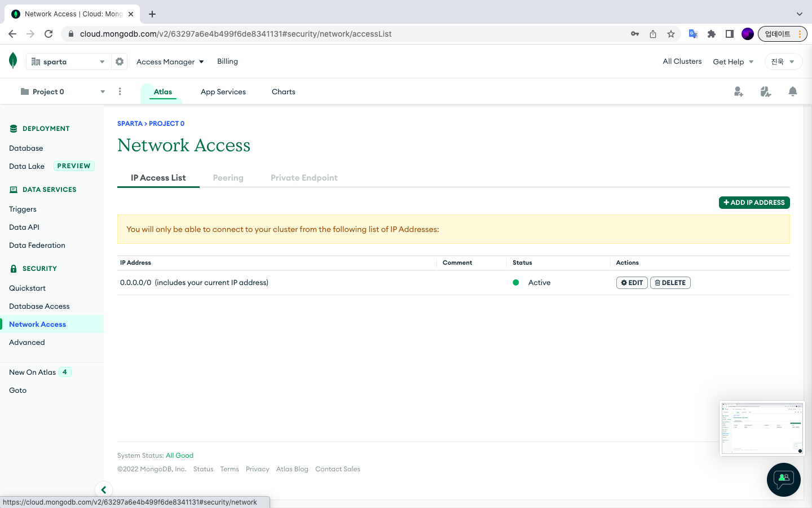Viewport: 812px width, 508px height.
Task: Open project activity feed icon
Action: [x=766, y=91]
